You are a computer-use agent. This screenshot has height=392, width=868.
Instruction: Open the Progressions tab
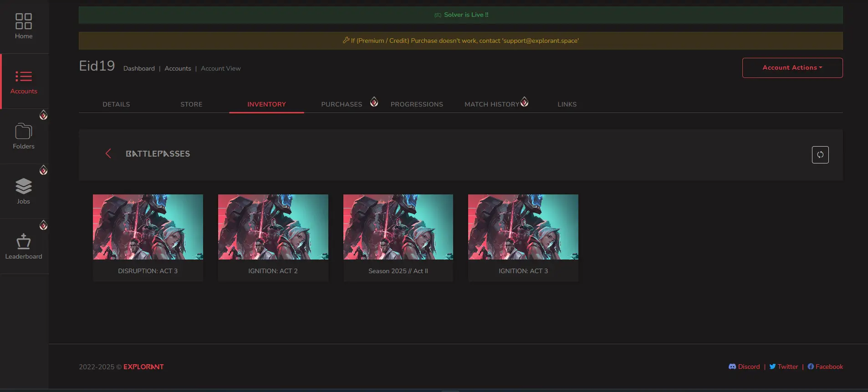[x=417, y=104]
